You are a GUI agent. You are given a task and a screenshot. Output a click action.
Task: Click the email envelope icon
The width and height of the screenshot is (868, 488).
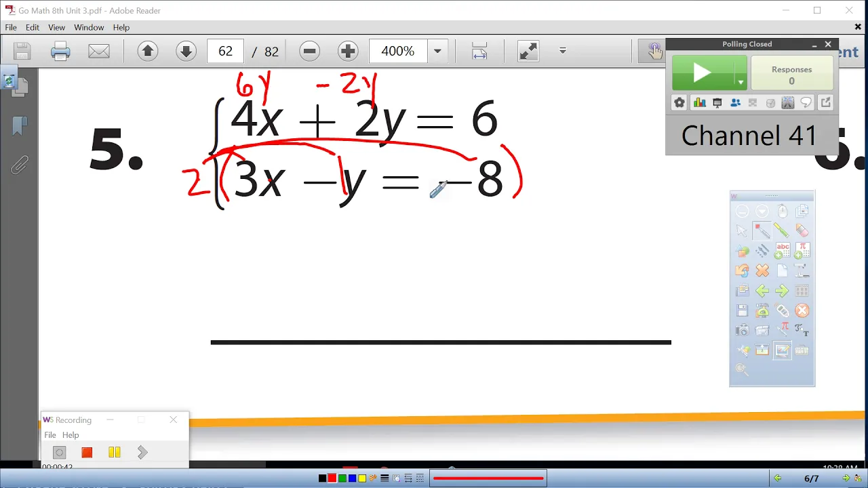(99, 51)
